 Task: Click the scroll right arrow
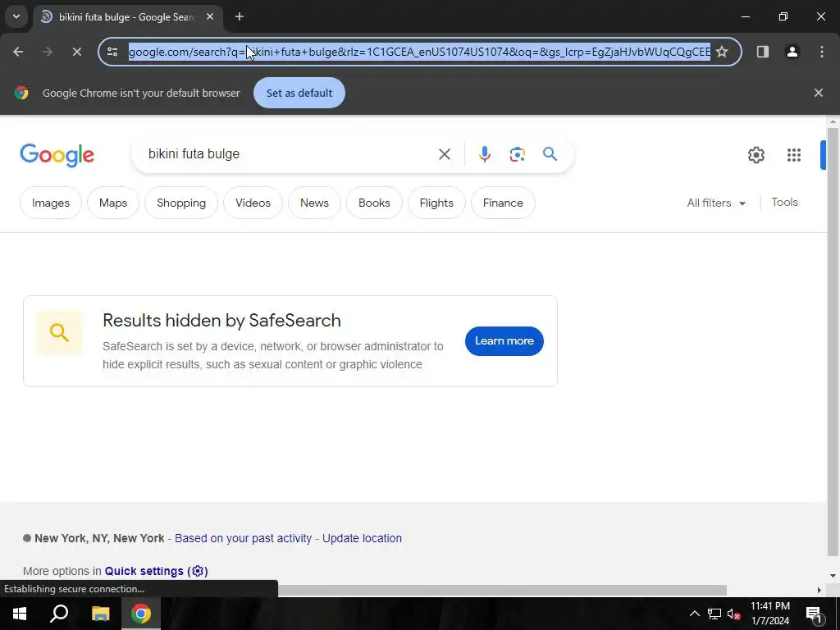tap(819, 590)
